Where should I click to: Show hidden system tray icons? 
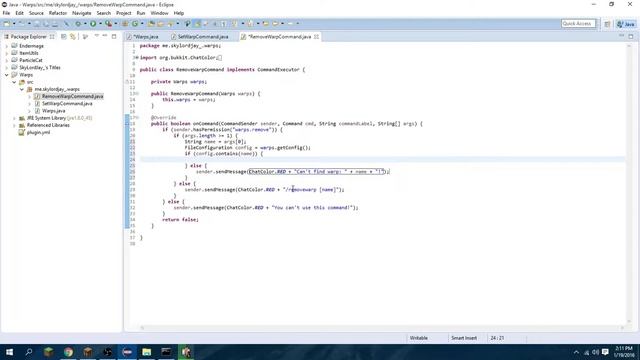click(576, 352)
